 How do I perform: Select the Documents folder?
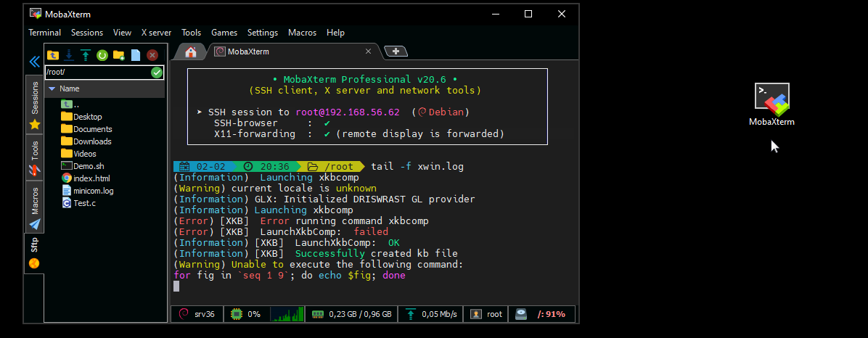coord(86,129)
